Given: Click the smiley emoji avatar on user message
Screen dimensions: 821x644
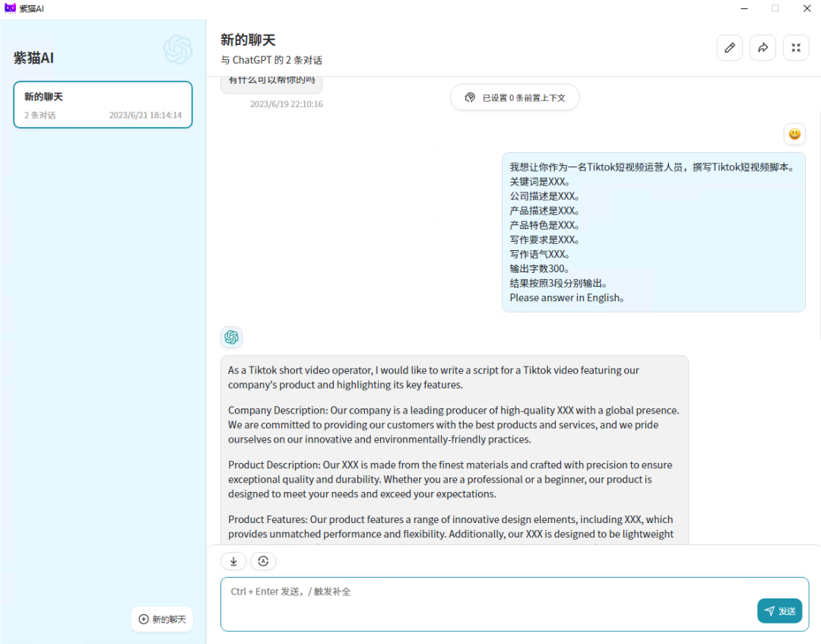Looking at the screenshot, I should pos(794,134).
